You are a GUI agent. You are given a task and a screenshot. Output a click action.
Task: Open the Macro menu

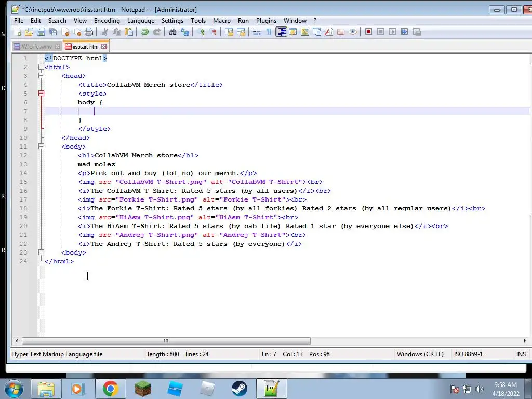(x=221, y=21)
